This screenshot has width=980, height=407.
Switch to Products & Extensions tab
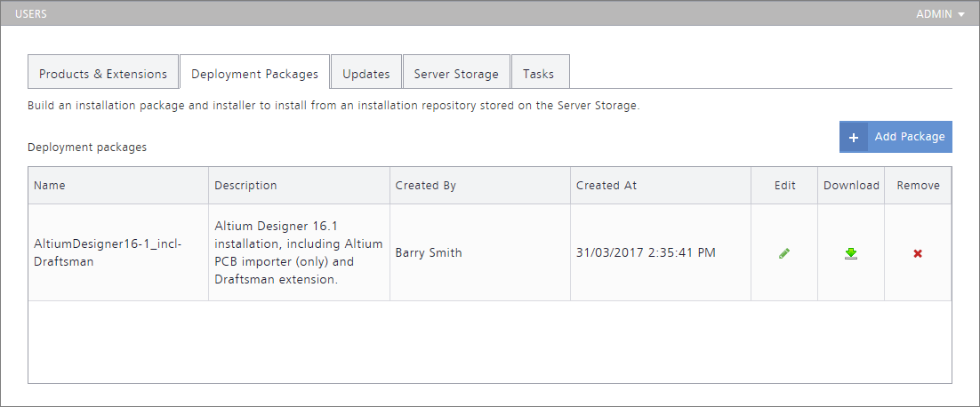tap(103, 74)
